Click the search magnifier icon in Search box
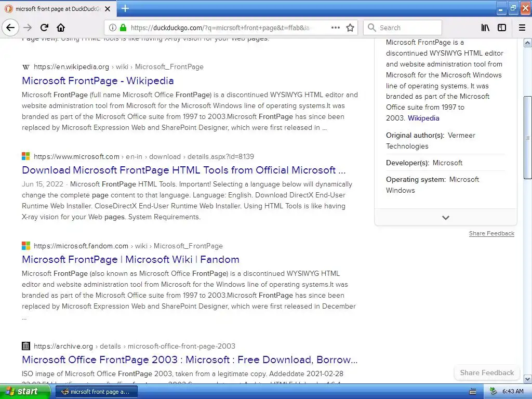This screenshot has height=399, width=532. [372, 28]
